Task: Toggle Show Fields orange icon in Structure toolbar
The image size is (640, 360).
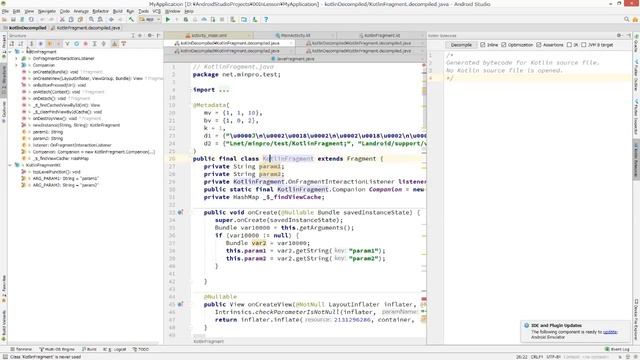Action: [x=49, y=44]
